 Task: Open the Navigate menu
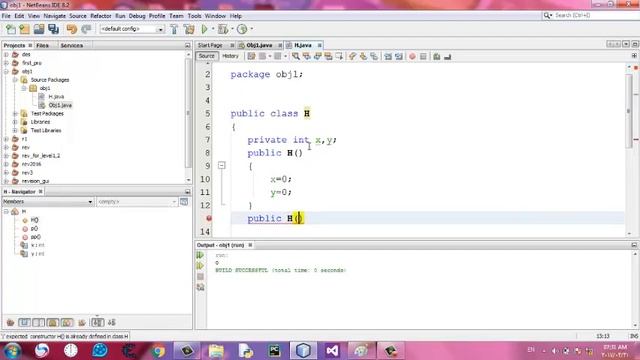[x=54, y=16]
